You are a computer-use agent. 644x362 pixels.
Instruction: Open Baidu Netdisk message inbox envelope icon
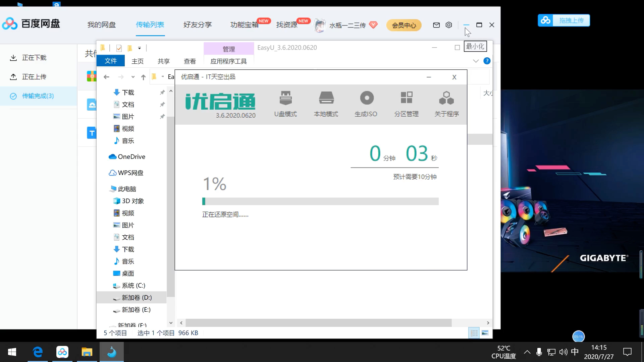pos(436,25)
